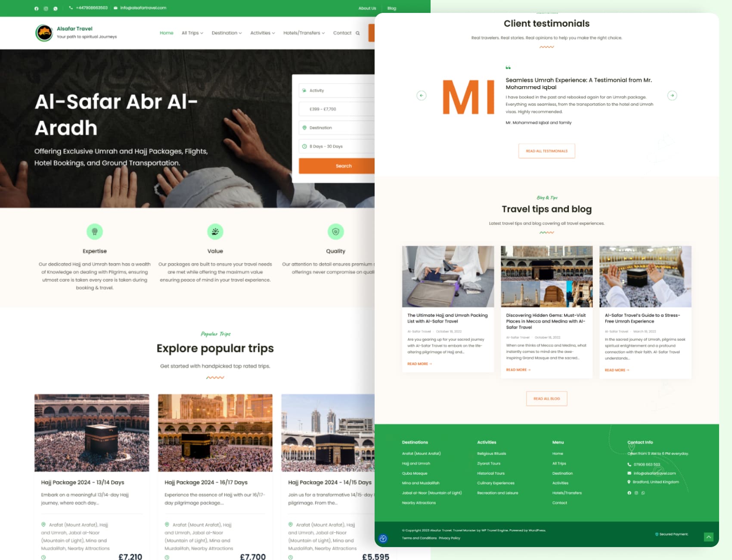Open the Hajj Package 2024 - 16/17 Days title
This screenshot has height=560, width=732.
coord(206,482)
